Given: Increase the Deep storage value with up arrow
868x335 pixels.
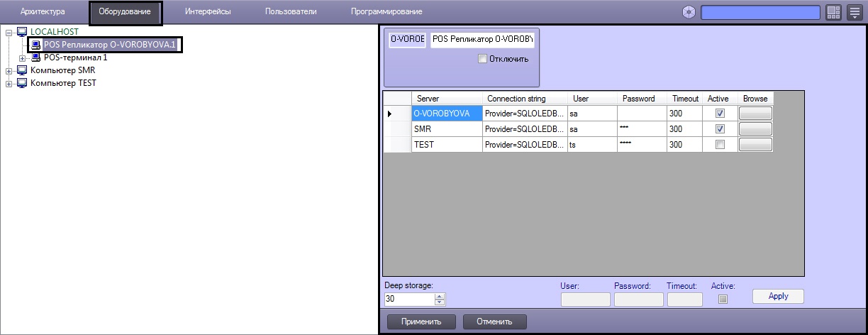Looking at the screenshot, I should tap(440, 296).
